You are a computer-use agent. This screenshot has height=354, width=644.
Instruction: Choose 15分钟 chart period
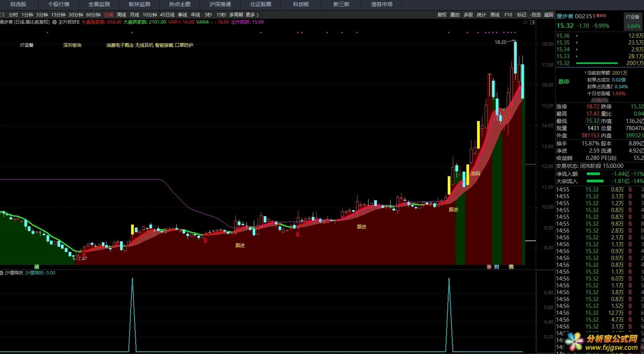click(58, 15)
